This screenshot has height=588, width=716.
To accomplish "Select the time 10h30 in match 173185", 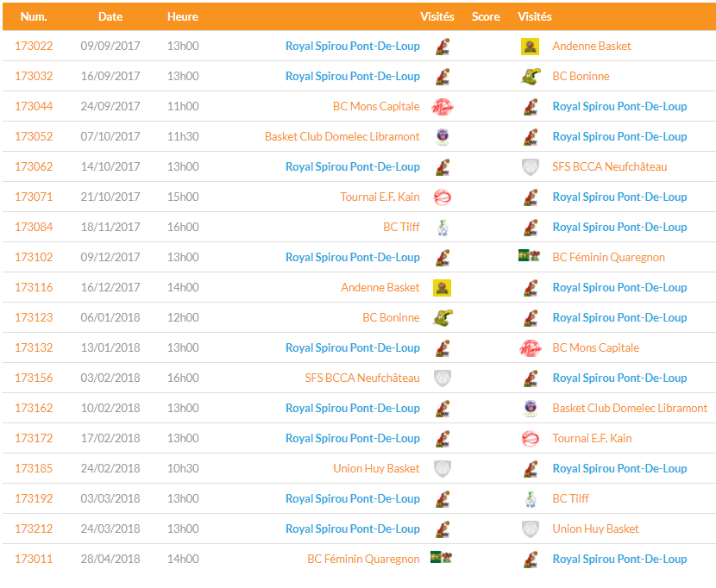I will pos(183,468).
